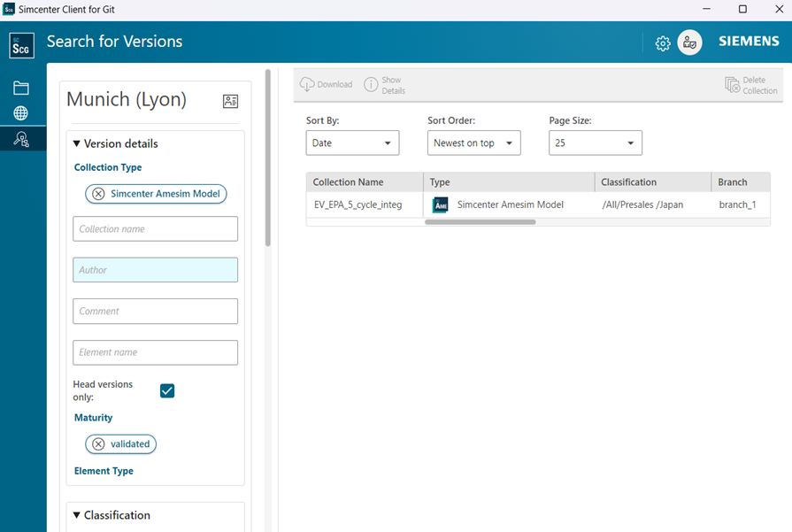The height and width of the screenshot is (532, 792).
Task: Click the Classification column header
Action: point(653,181)
